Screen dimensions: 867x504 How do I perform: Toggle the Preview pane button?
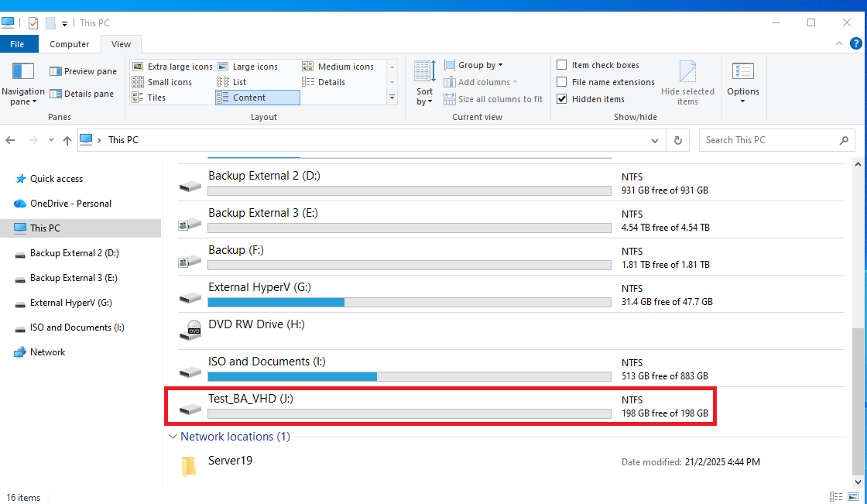tap(83, 71)
